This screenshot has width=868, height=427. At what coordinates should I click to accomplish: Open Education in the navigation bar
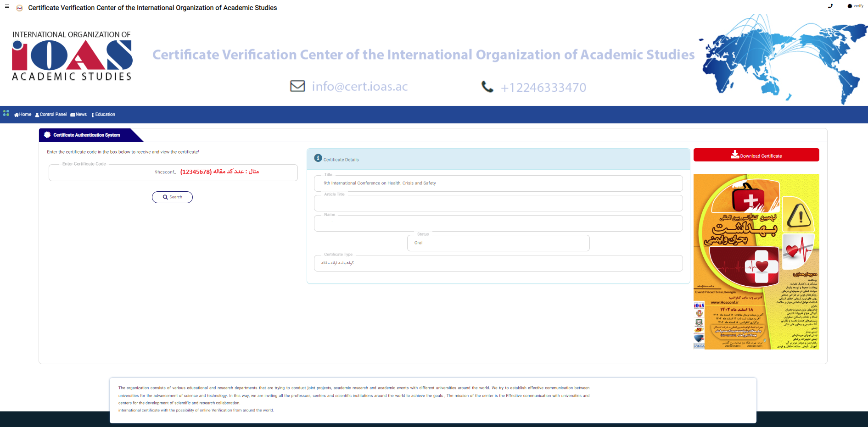103,115
